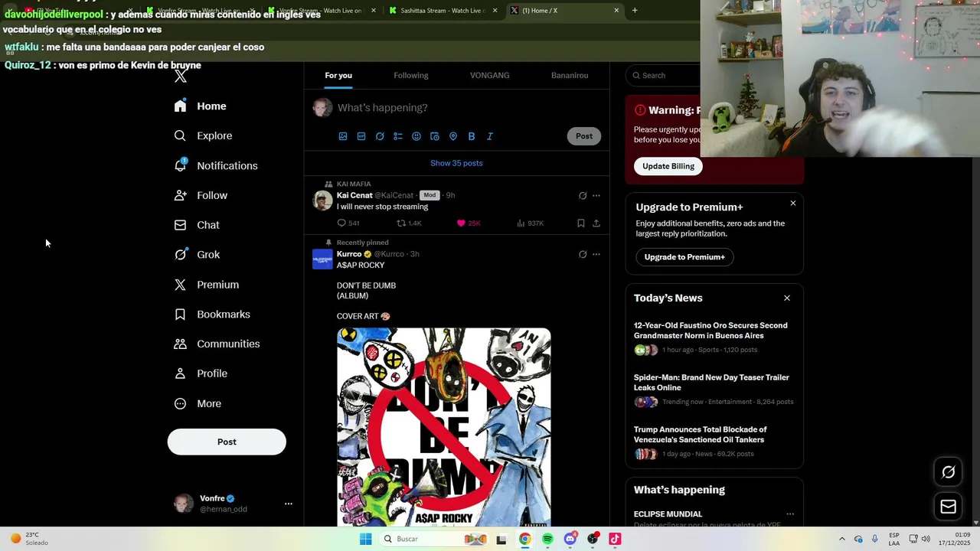View analytics of Kai Cenat's post
Screen dimensions: 980x551
(x=530, y=223)
